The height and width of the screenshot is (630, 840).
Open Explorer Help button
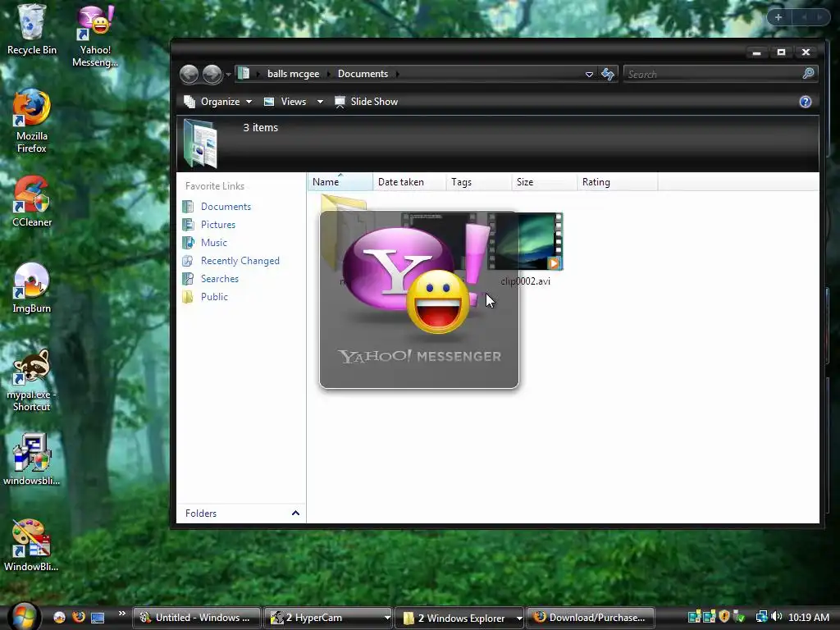(x=806, y=102)
